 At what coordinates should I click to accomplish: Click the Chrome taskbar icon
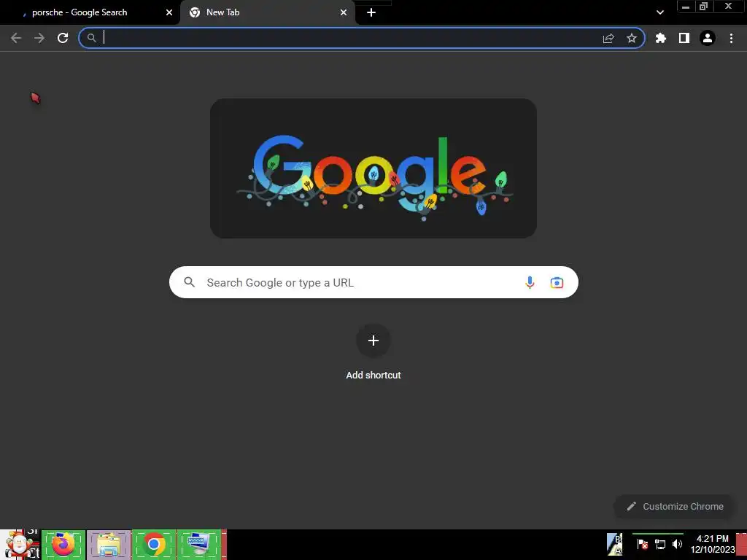coord(154,545)
